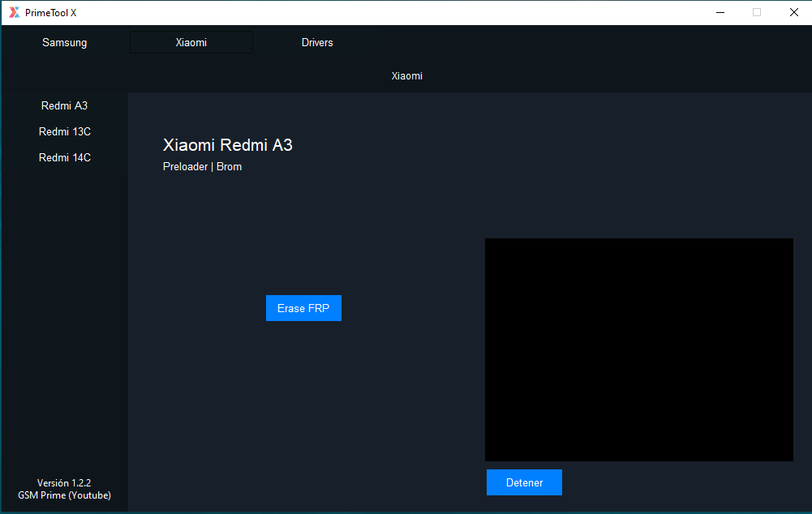Click inside the black log console
Screen dimensions: 812x514
638,349
